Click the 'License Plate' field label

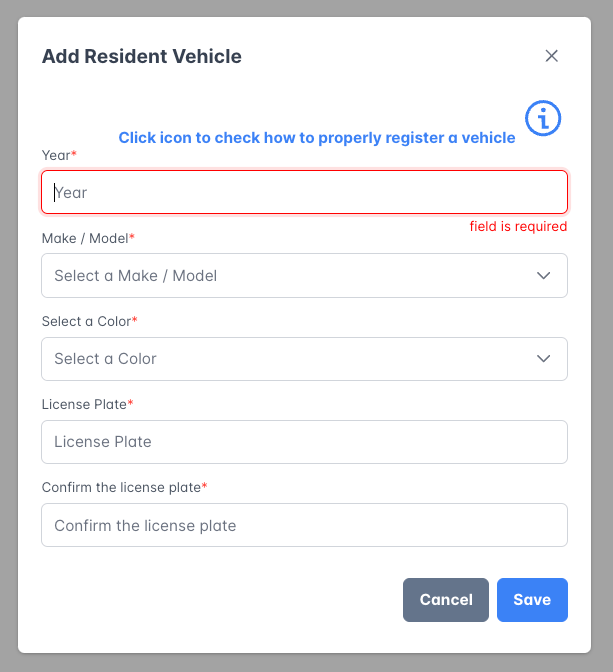84,404
